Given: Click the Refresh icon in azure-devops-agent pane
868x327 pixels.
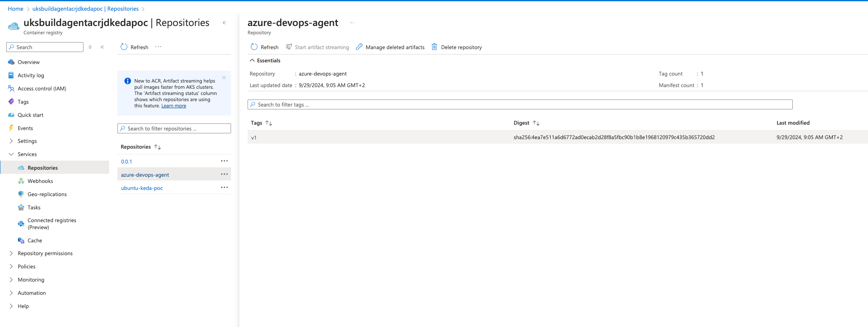Looking at the screenshot, I should click(x=254, y=47).
